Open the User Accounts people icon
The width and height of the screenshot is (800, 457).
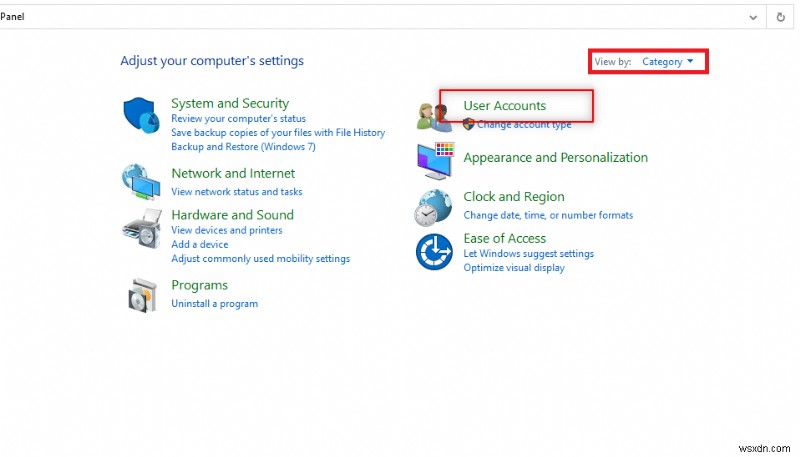434,116
